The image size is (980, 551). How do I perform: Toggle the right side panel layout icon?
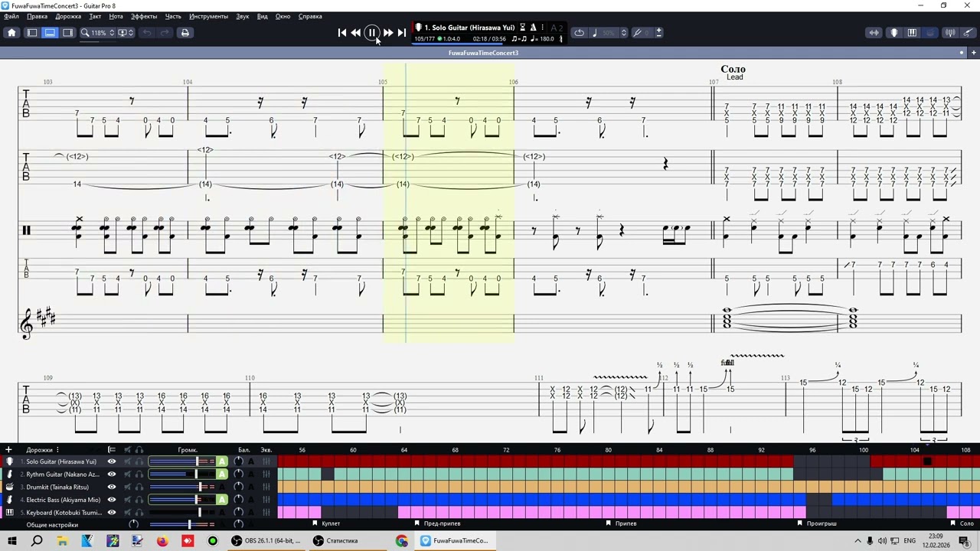click(x=67, y=32)
